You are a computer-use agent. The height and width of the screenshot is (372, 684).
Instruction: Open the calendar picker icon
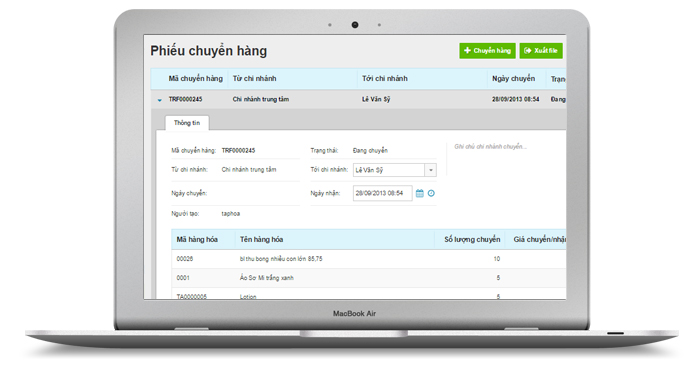click(420, 193)
